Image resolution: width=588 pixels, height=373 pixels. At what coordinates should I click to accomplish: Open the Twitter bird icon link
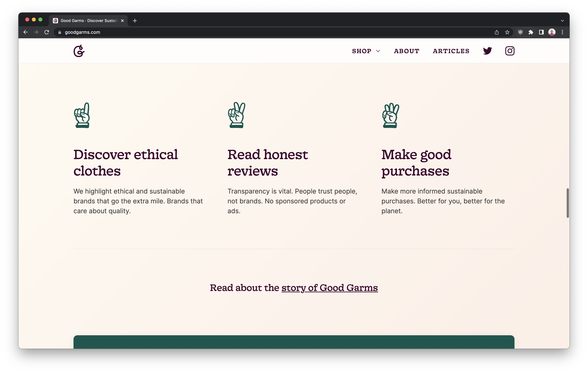pos(487,51)
